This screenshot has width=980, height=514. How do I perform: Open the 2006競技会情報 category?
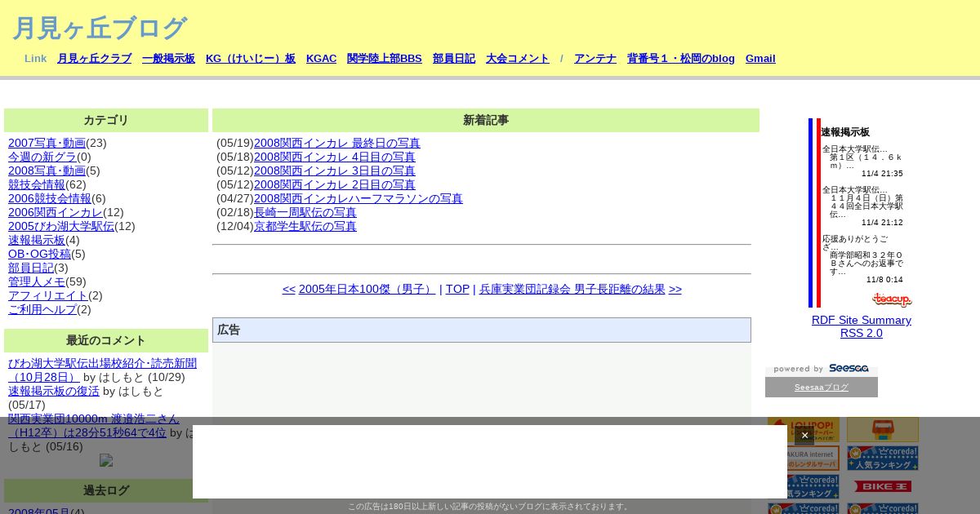pos(50,198)
